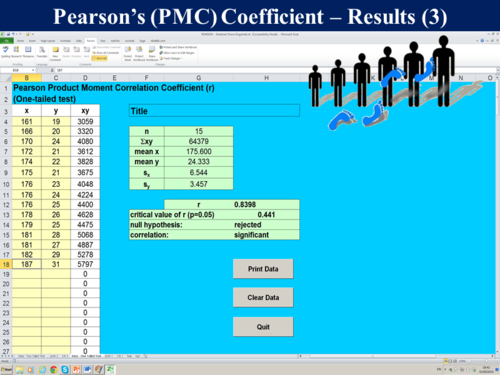Switch to the Formulas ribbon tab

pos(65,41)
